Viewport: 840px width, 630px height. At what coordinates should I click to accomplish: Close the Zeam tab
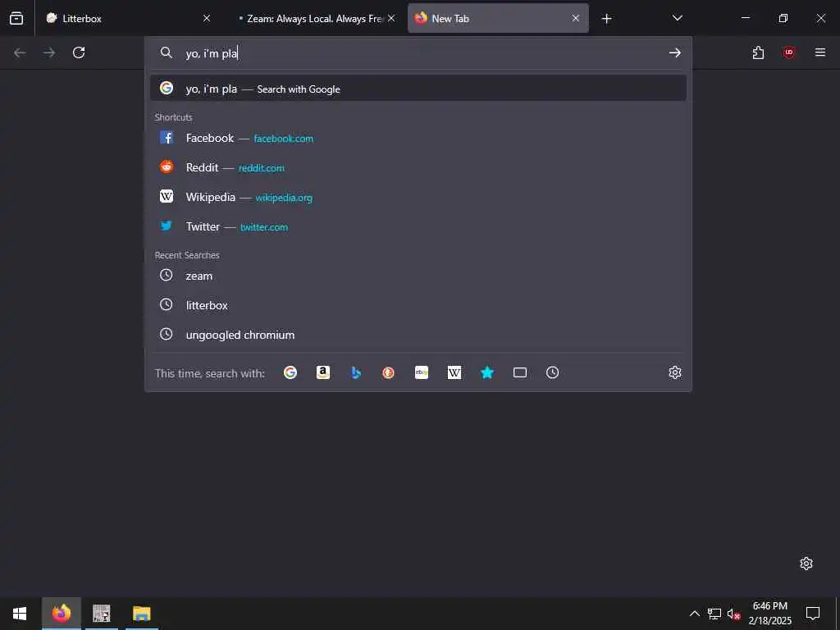coord(391,18)
